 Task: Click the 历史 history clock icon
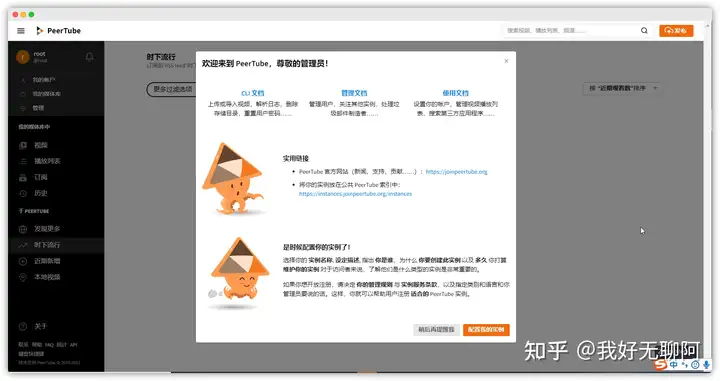point(22,194)
